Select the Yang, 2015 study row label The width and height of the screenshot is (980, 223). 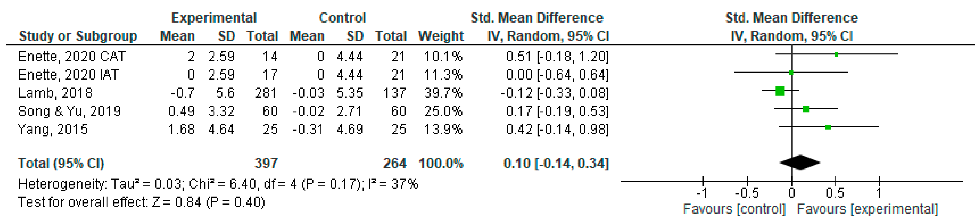coord(53,129)
